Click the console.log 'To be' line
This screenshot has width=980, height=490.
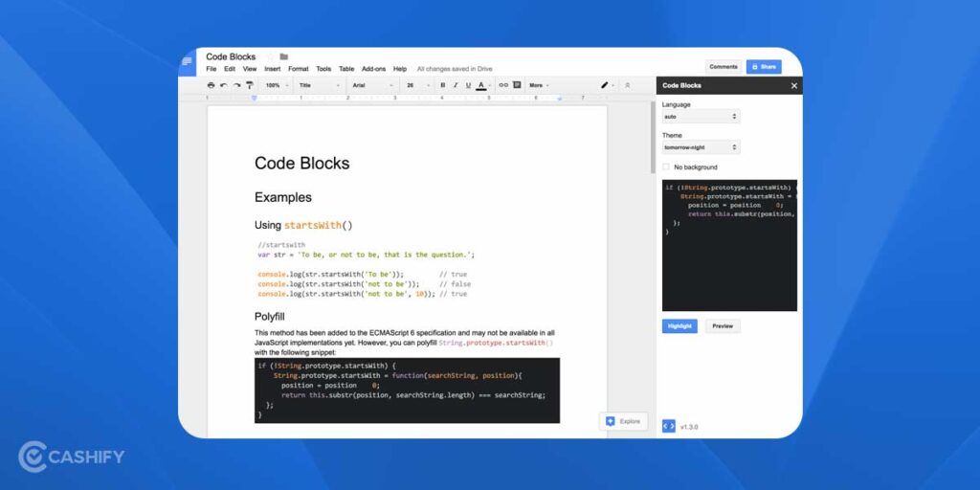(362, 275)
